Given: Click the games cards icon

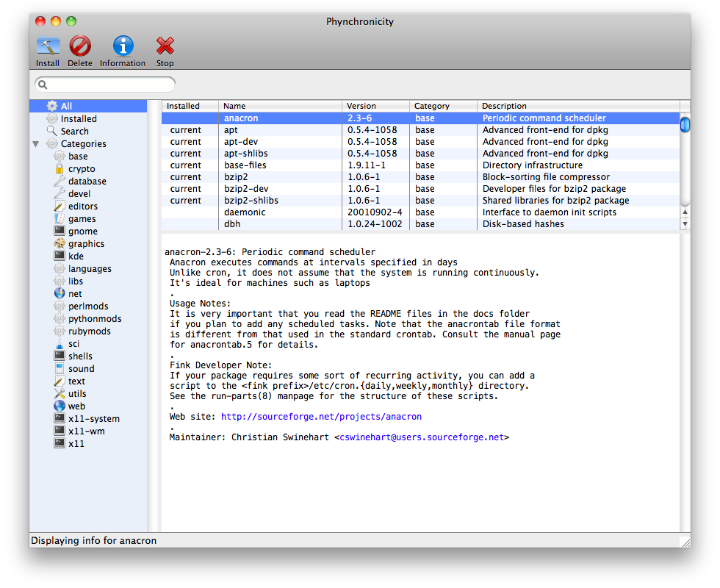Looking at the screenshot, I should pyautogui.click(x=60, y=218).
